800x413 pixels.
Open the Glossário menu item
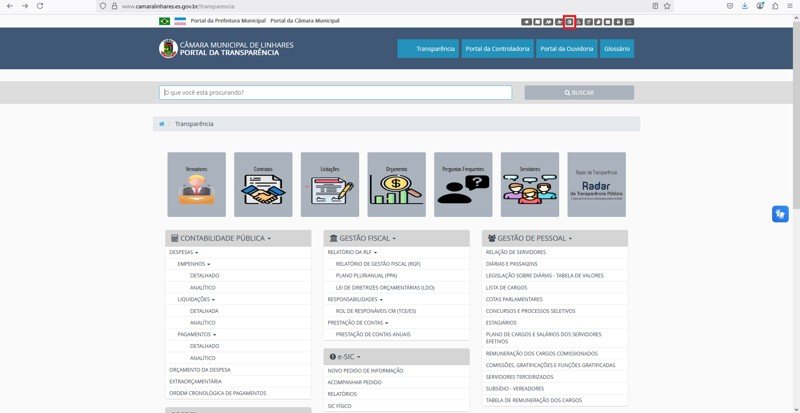(x=617, y=49)
